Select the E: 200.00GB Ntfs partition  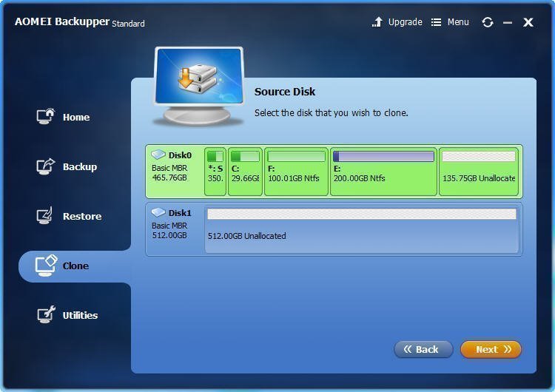[383, 172]
